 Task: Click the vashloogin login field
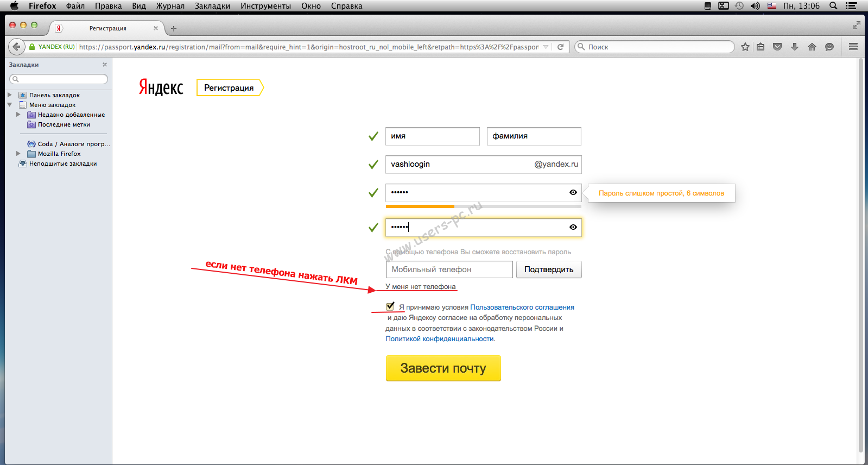pos(483,164)
